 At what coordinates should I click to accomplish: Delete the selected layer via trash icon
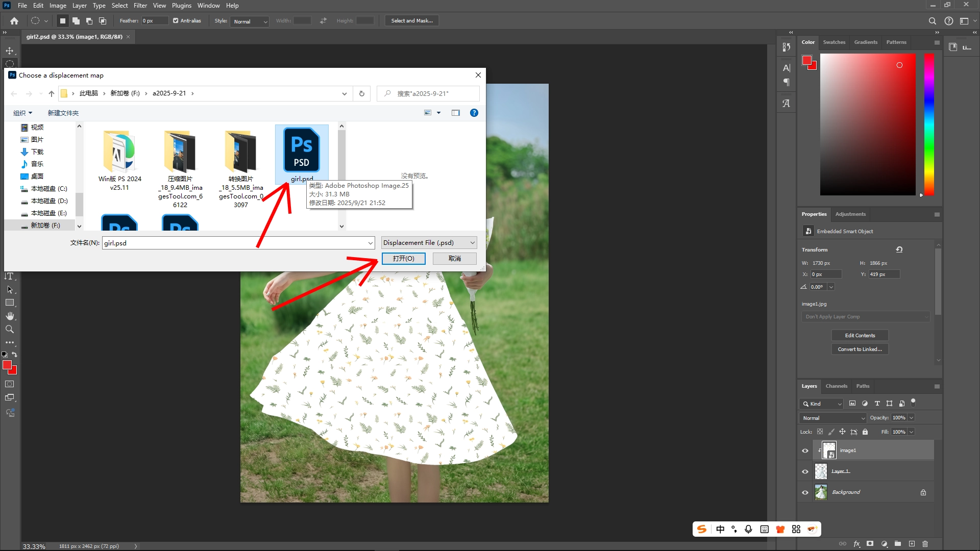pyautogui.click(x=925, y=544)
